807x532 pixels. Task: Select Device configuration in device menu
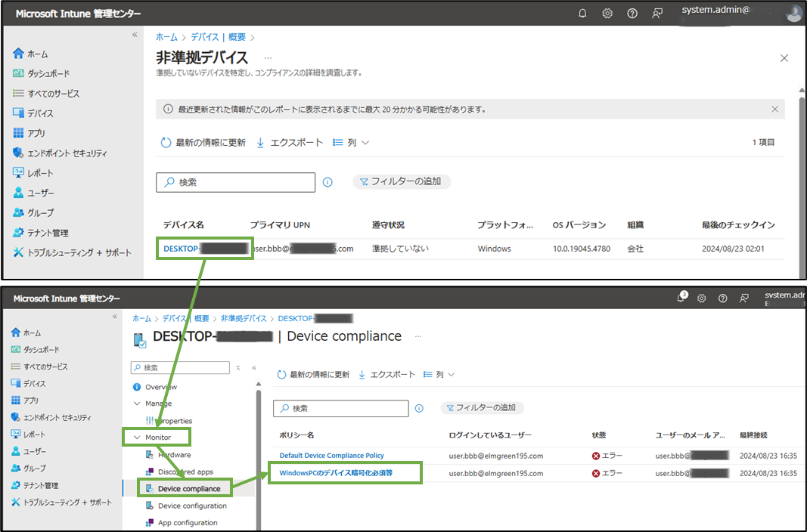tap(186, 506)
